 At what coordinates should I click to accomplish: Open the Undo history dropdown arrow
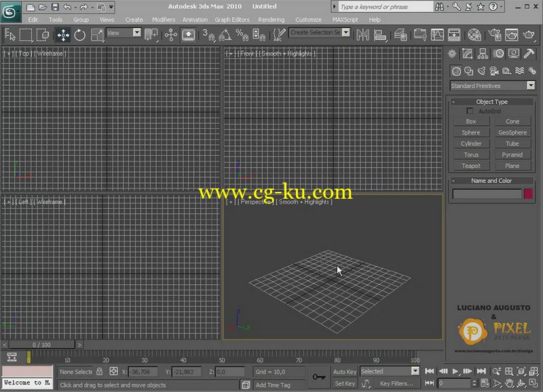75,7
